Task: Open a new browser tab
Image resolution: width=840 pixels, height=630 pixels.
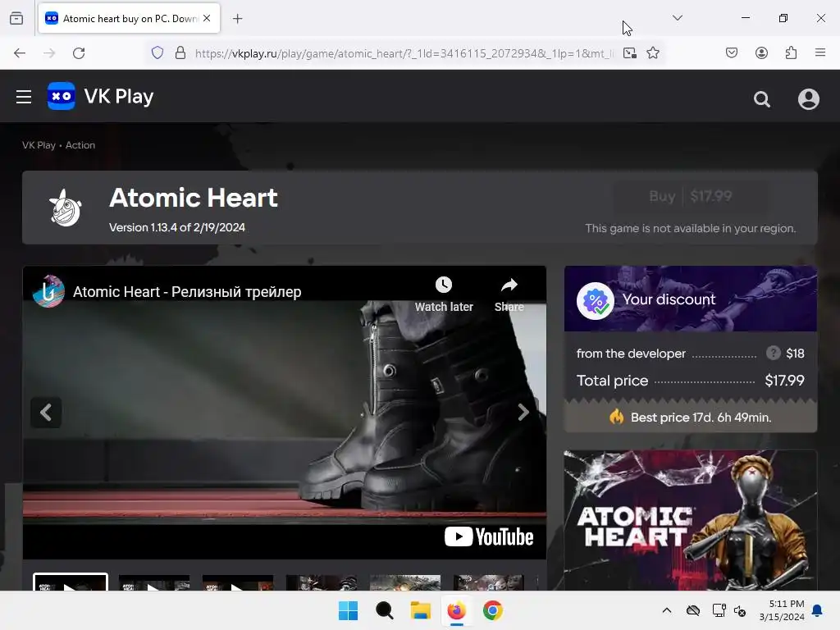Action: point(238,19)
